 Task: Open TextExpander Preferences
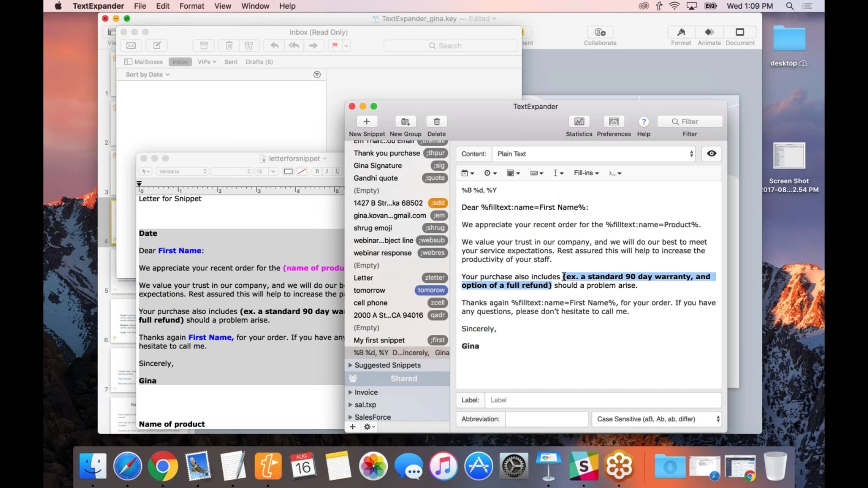tap(614, 121)
